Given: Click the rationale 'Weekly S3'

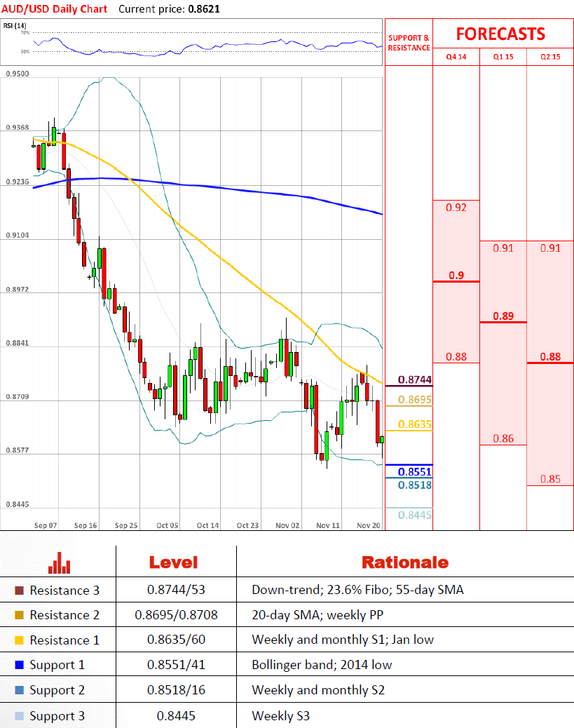Looking at the screenshot, I should (x=281, y=716).
